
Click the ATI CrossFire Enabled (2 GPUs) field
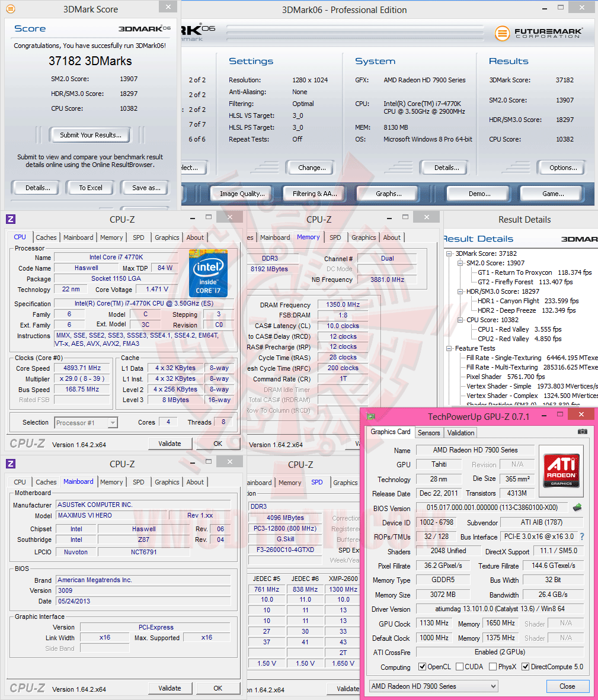pos(500,652)
